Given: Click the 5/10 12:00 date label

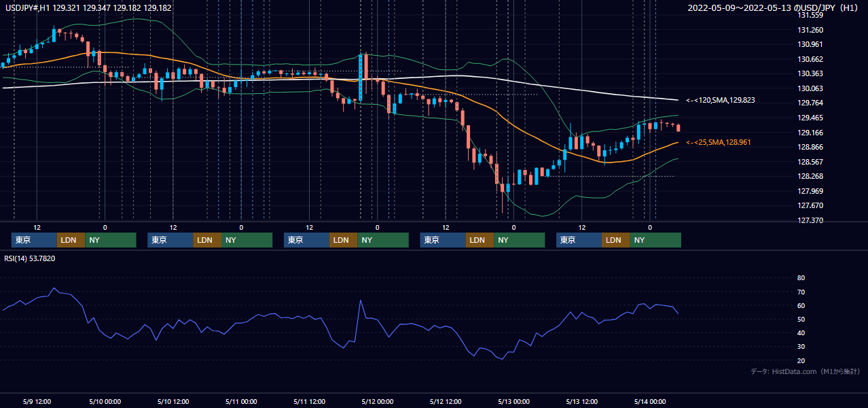Looking at the screenshot, I should [x=173, y=401].
